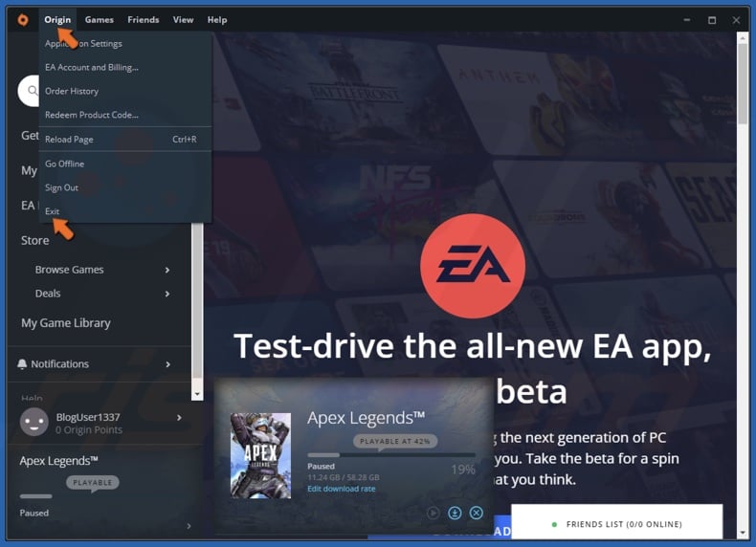Minimize the Origin window
Viewport: 756px width, 547px height.
click(687, 20)
